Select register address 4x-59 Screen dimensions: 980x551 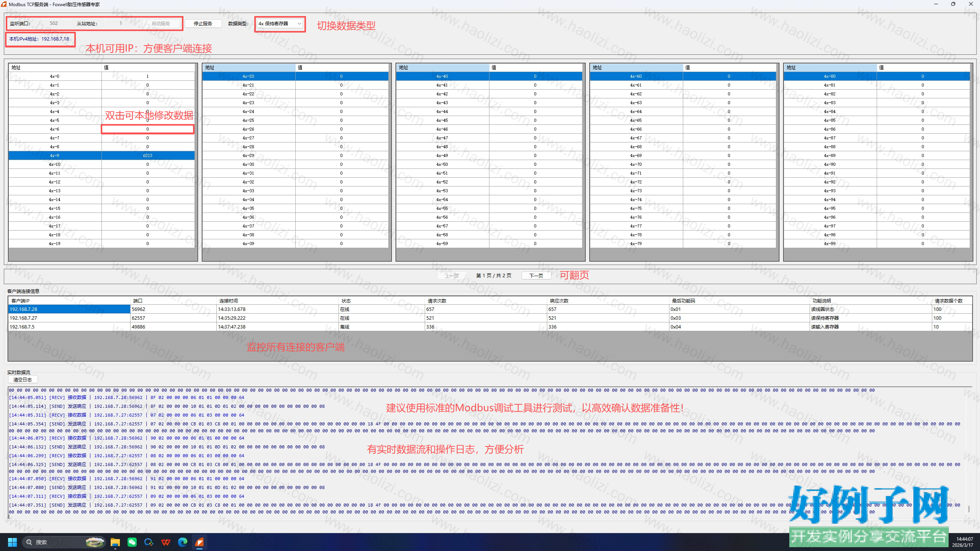click(x=442, y=244)
